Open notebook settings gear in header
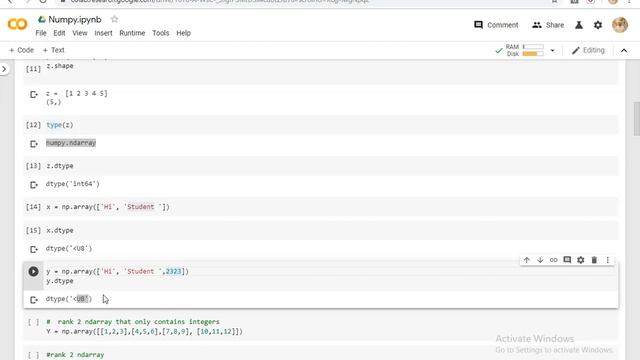This screenshot has width=640, height=360. tap(598, 25)
